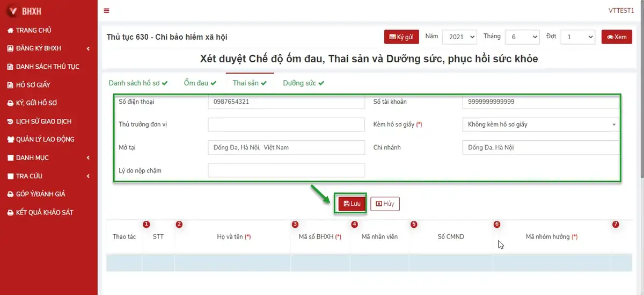Switch to Thai sản tab
Viewport: 644px width, 295px height.
pos(250,83)
